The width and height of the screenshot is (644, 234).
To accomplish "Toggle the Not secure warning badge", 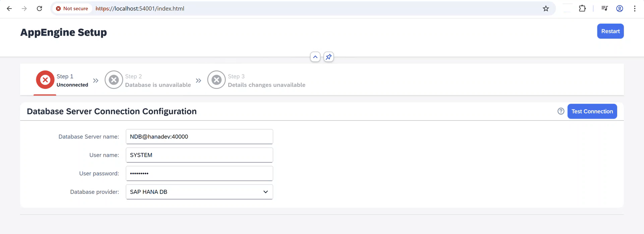I will coord(72,8).
